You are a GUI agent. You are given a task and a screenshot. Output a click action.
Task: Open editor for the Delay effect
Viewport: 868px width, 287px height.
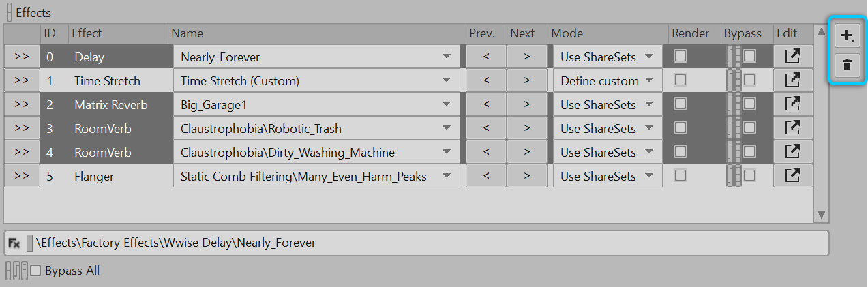tap(793, 57)
